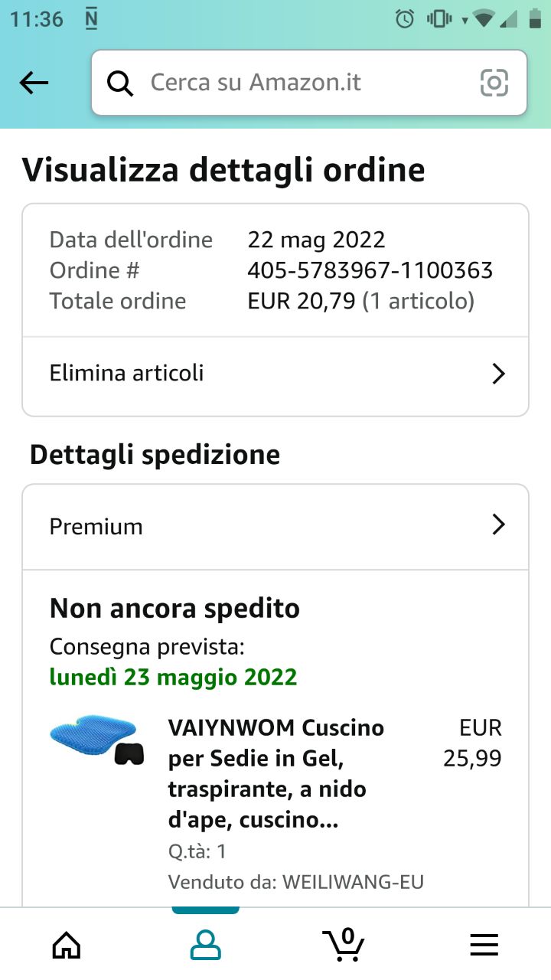The image size is (551, 980).
Task: Tap the back arrow icon
Action: 34,83
